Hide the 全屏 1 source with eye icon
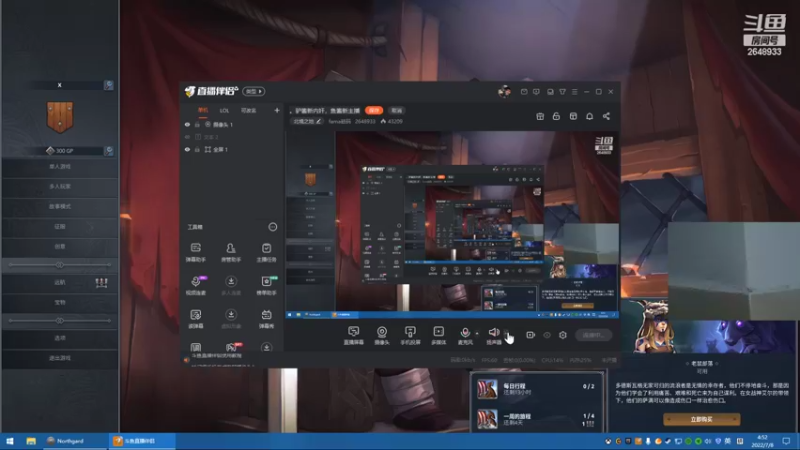 [187, 149]
